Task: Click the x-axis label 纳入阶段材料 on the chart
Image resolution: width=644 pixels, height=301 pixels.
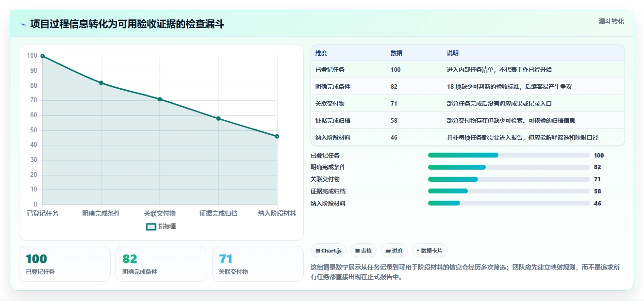Action: 277,213
